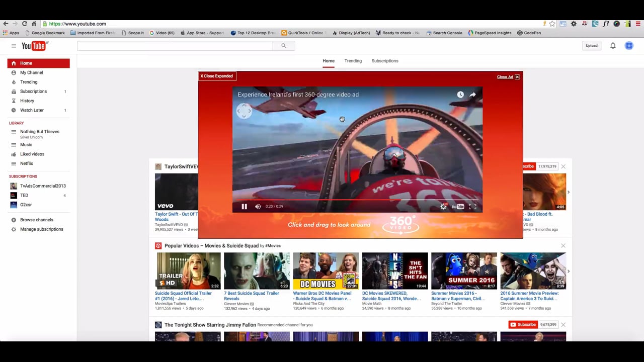
Task: Click the search magnifier button
Action: point(284,46)
